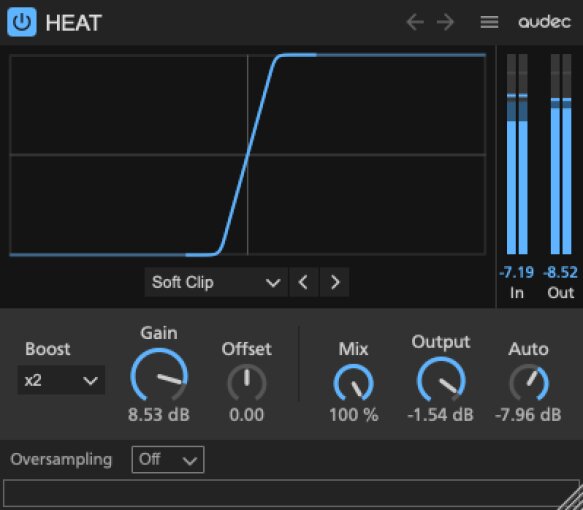The width and height of the screenshot is (583, 510).
Task: Click the -8.52 output level readout
Action: [x=561, y=272]
